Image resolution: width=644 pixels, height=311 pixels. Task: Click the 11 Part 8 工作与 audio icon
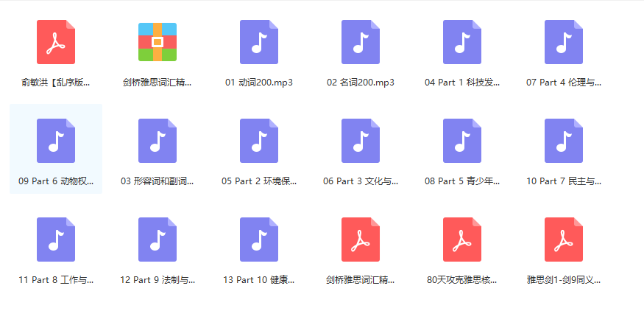pos(56,240)
